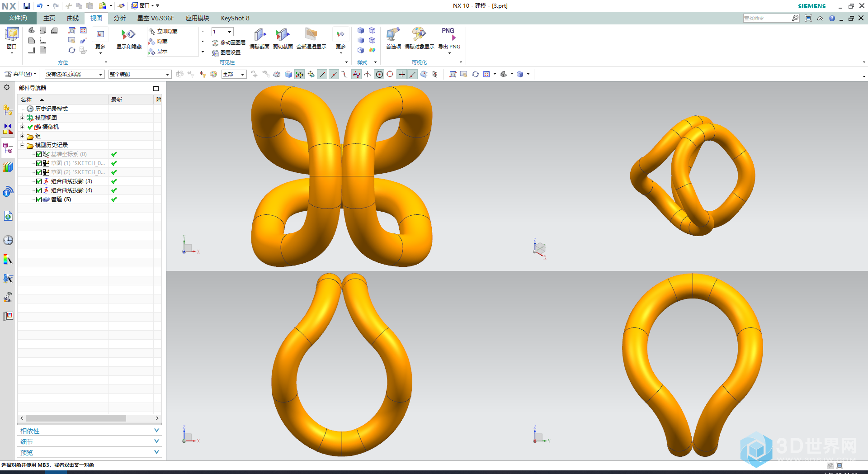The height and width of the screenshot is (474, 868).
Task: Click the 显示和隐藏 (Show and Hide) icon
Action: [x=129, y=35]
